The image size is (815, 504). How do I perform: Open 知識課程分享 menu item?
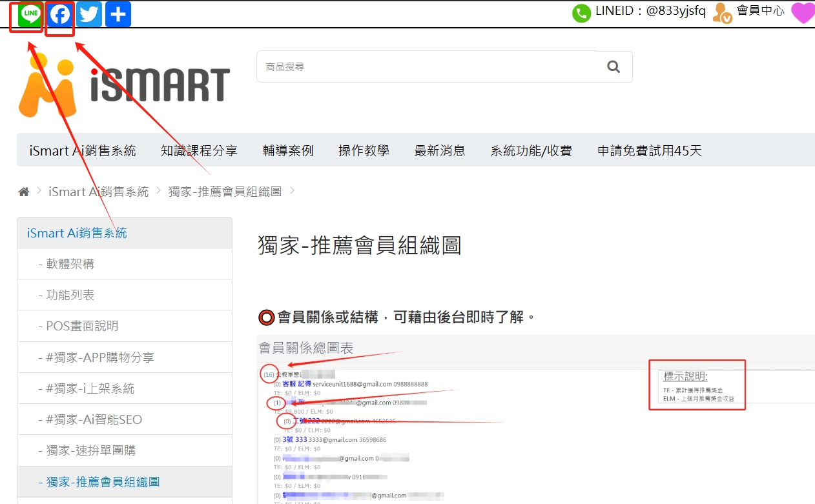coord(199,151)
